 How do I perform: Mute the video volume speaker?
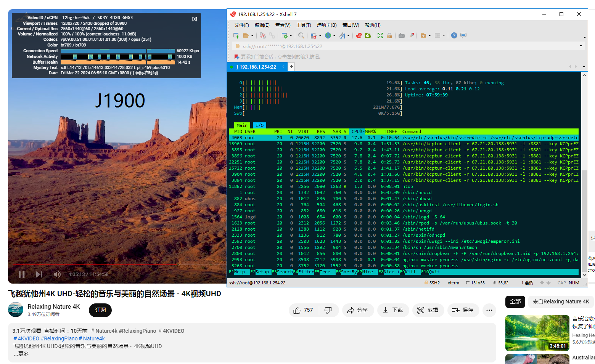tap(57, 274)
